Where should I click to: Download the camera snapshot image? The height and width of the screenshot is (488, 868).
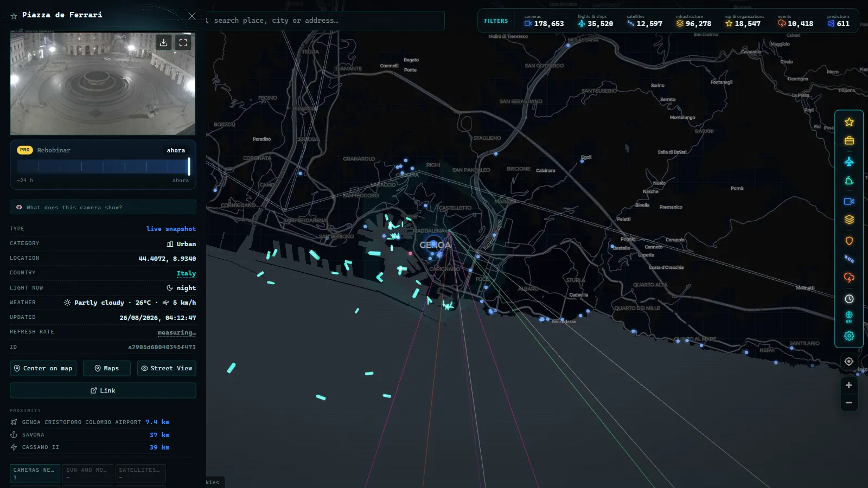[x=163, y=42]
